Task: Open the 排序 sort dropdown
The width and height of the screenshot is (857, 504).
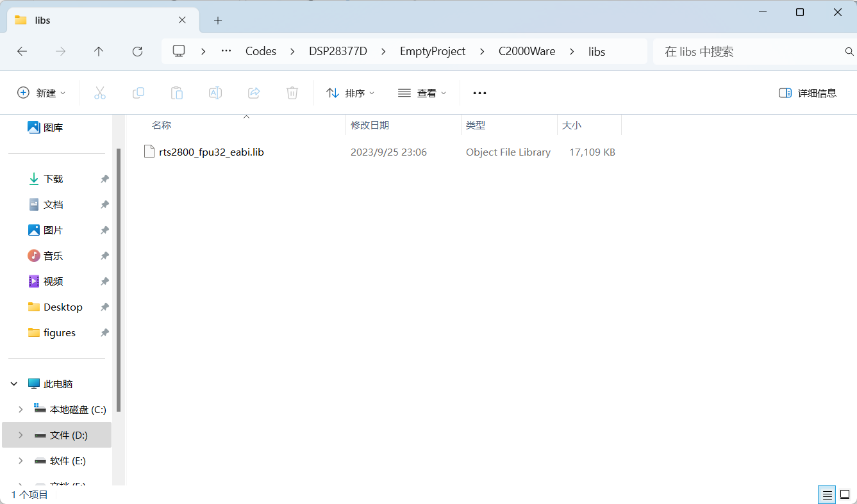Action: click(350, 93)
